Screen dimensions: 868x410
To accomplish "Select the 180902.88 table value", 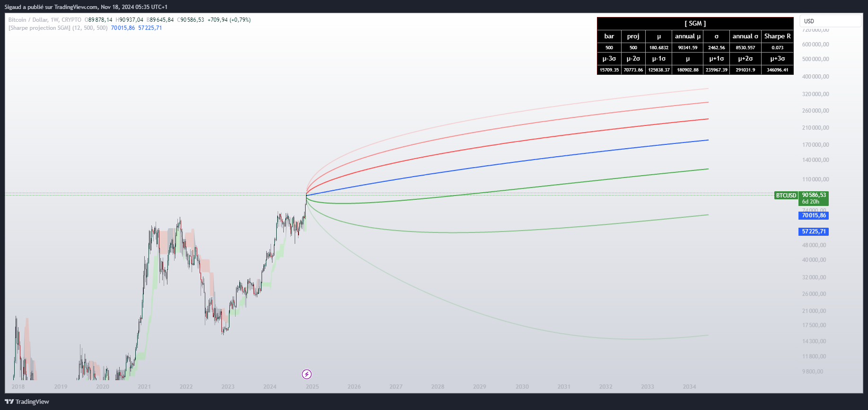I will (x=688, y=70).
